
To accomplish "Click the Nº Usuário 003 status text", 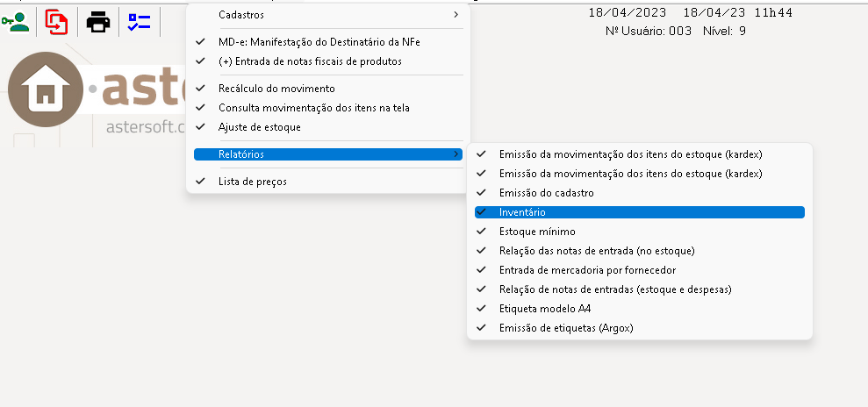I will point(649,31).
